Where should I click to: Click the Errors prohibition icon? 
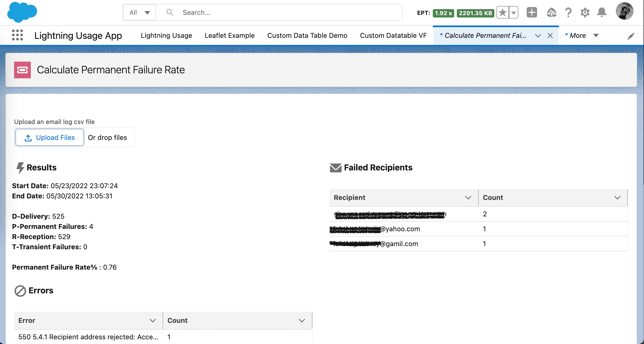coord(20,291)
